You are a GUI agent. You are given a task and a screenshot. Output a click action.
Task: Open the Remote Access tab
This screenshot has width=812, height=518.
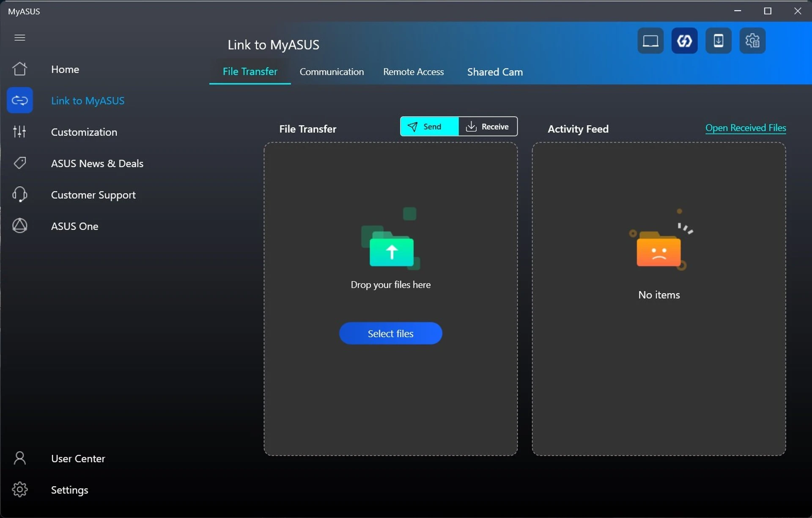tap(413, 72)
